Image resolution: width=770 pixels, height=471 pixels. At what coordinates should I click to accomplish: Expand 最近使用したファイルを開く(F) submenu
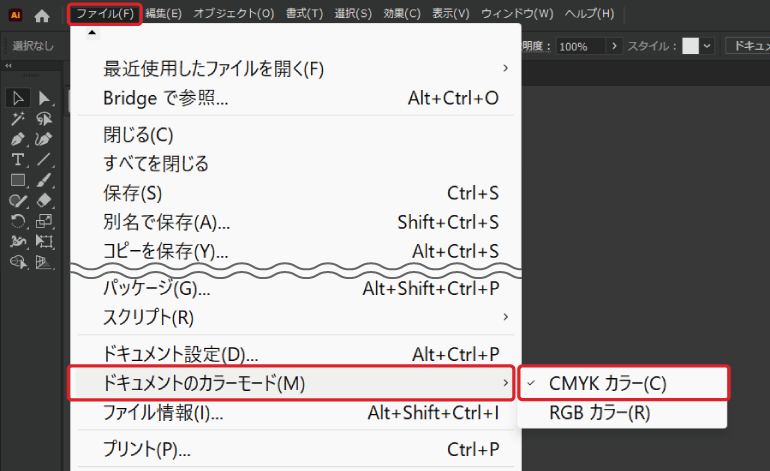[296, 69]
